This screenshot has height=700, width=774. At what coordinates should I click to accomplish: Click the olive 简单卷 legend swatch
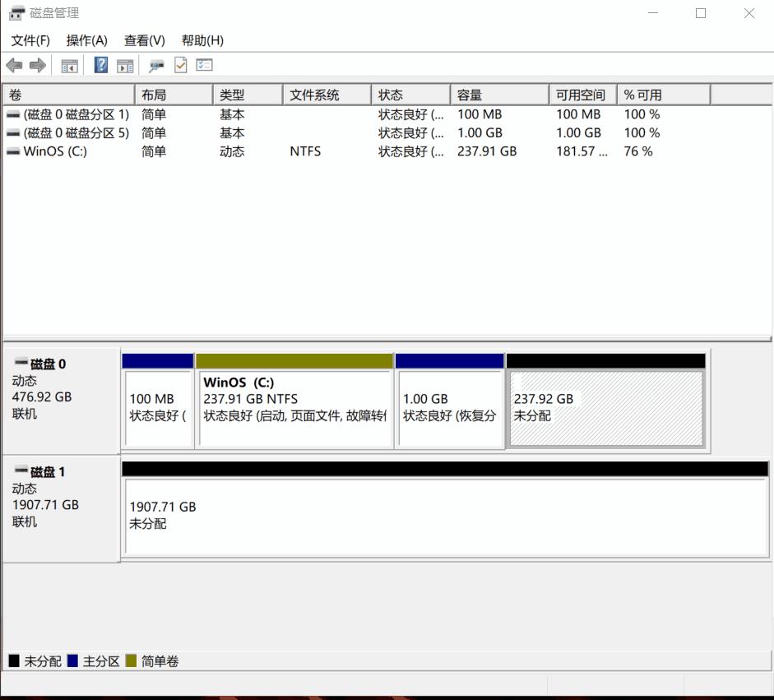pyautogui.click(x=131, y=661)
